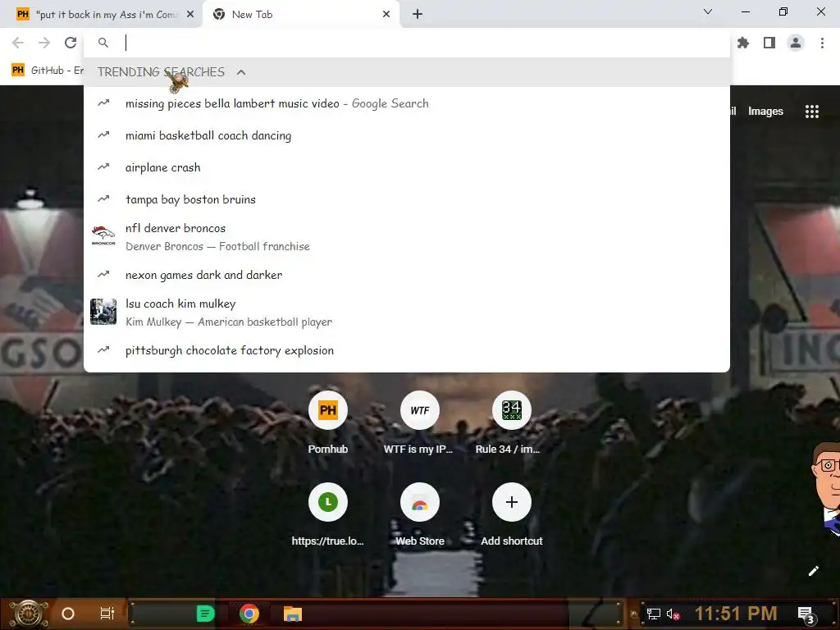Image resolution: width=840 pixels, height=630 pixels.
Task: Select "miami basketball coach dancing" suggestion
Action: pyautogui.click(x=407, y=135)
